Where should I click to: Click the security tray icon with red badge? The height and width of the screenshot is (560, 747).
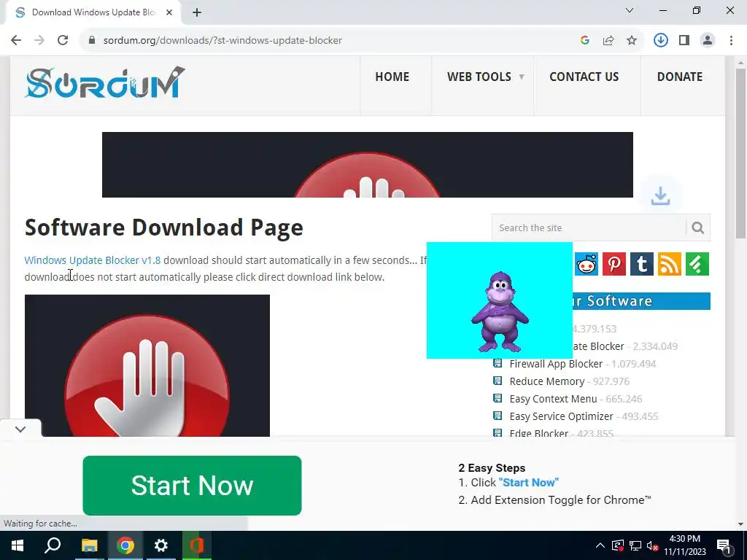pos(618,545)
